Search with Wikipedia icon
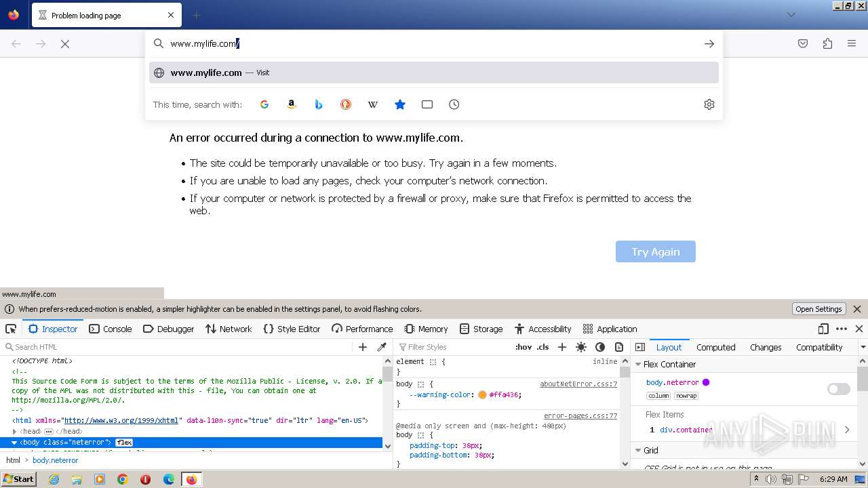The width and height of the screenshot is (868, 488). click(x=373, y=104)
